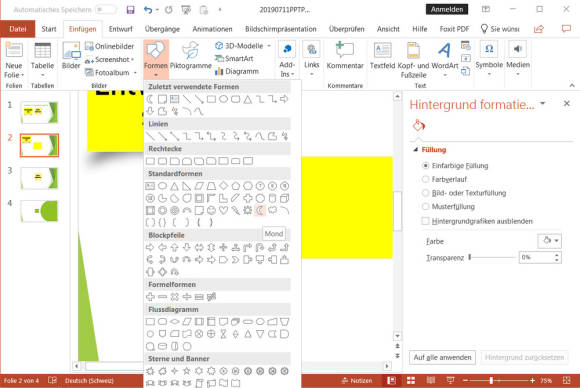
Task: Choose Musterfüllung radio button
Action: (425, 206)
